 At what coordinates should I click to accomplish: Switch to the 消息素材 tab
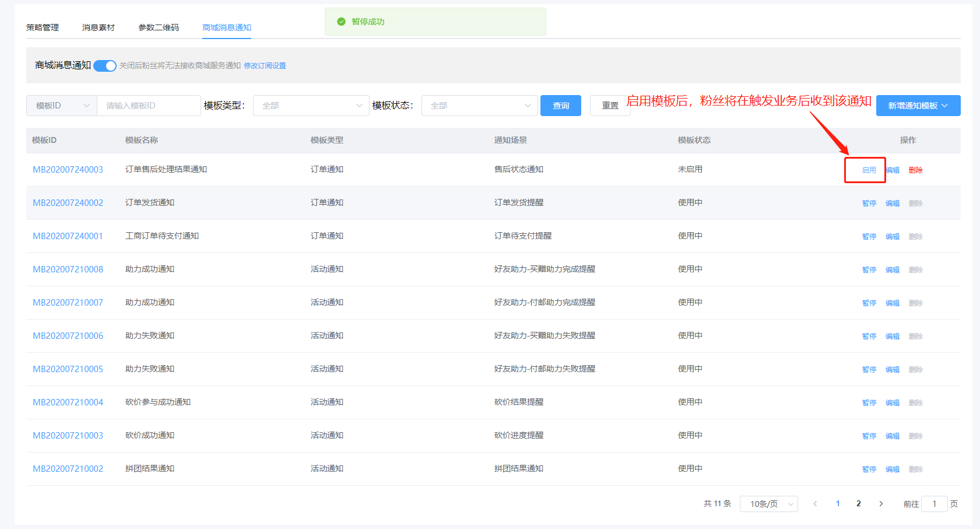click(99, 27)
